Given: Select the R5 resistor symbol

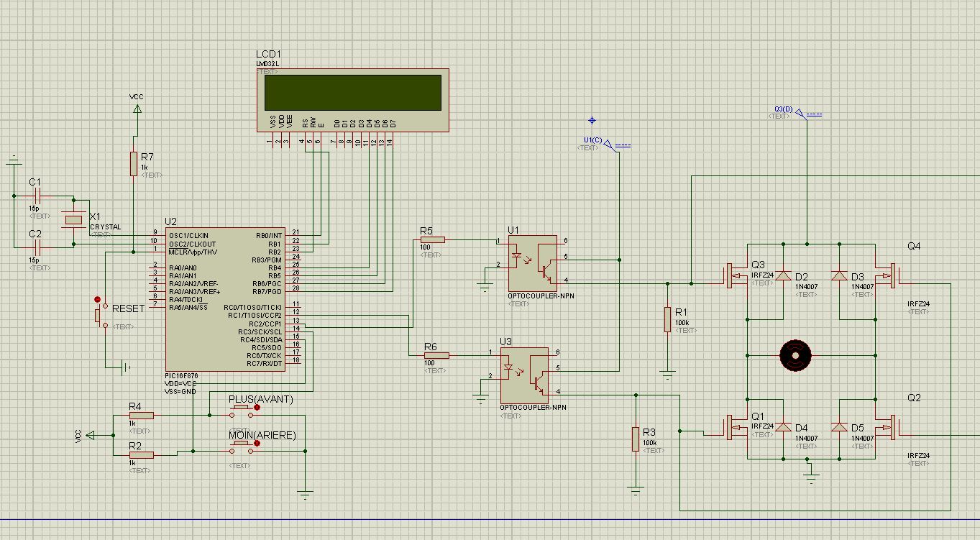Looking at the screenshot, I should coord(432,240).
